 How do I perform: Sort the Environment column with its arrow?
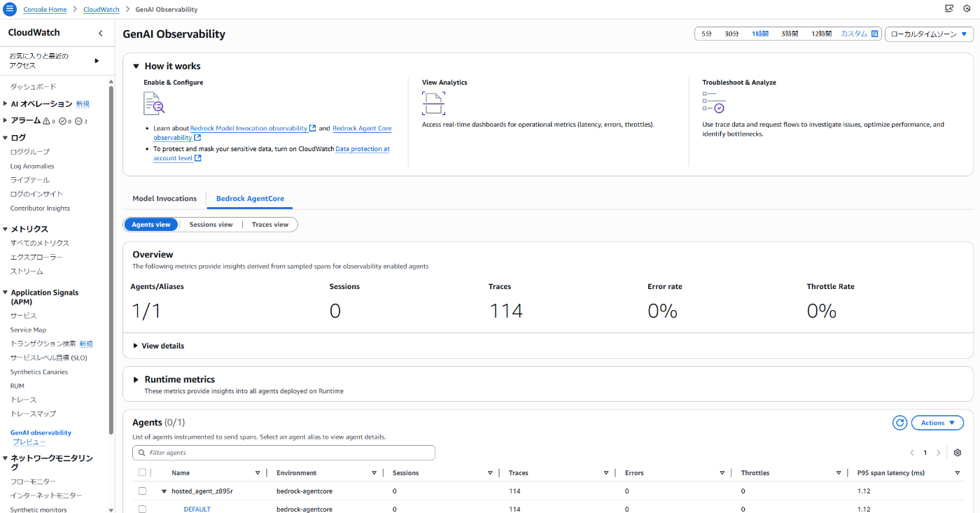coord(374,473)
